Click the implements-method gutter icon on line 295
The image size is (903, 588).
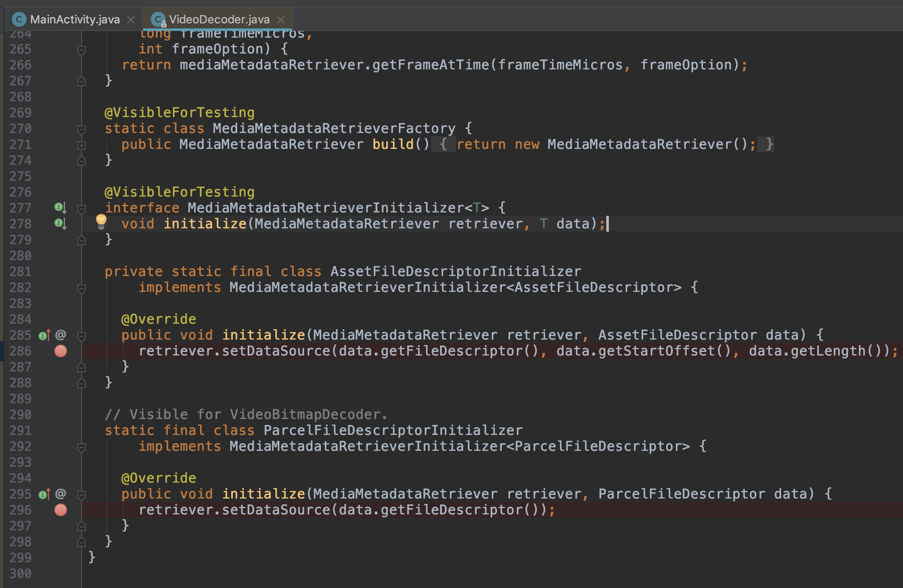coord(44,494)
